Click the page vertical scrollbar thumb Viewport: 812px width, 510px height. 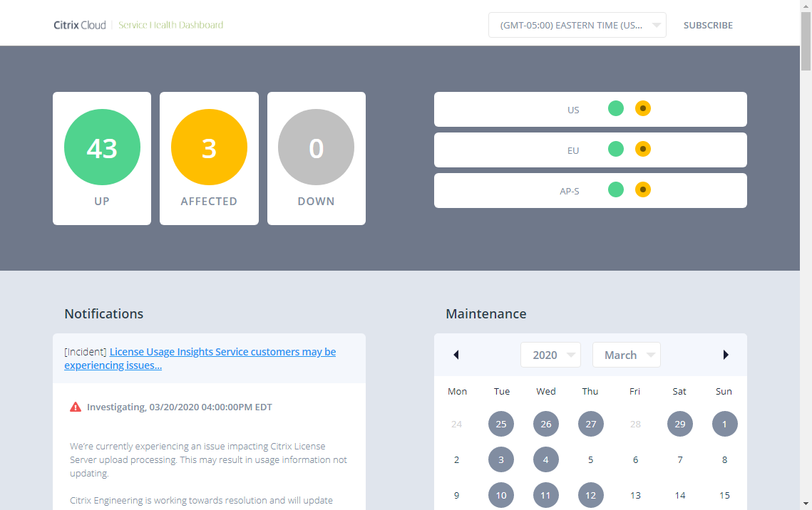(x=806, y=41)
